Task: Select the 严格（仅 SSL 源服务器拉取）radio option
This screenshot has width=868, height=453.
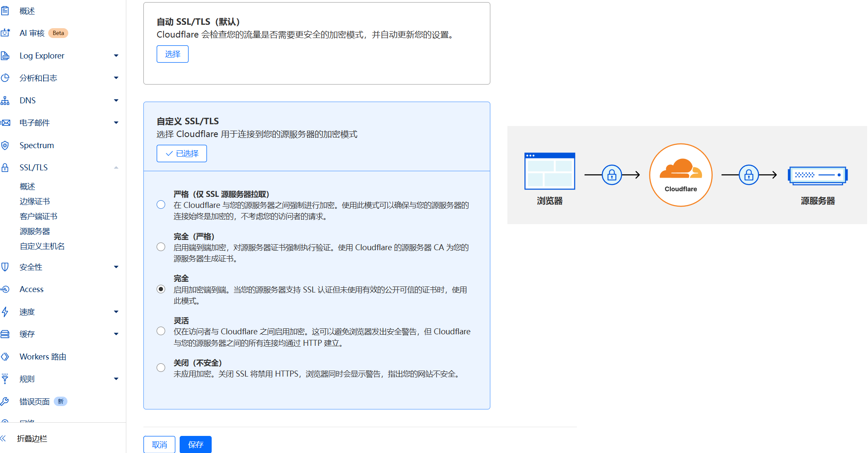Action: pyautogui.click(x=161, y=205)
